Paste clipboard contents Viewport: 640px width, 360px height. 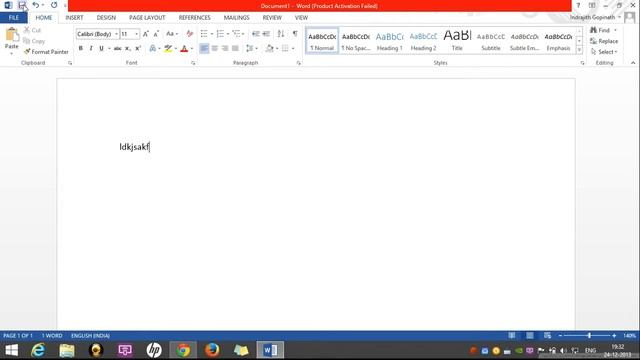(x=11, y=41)
